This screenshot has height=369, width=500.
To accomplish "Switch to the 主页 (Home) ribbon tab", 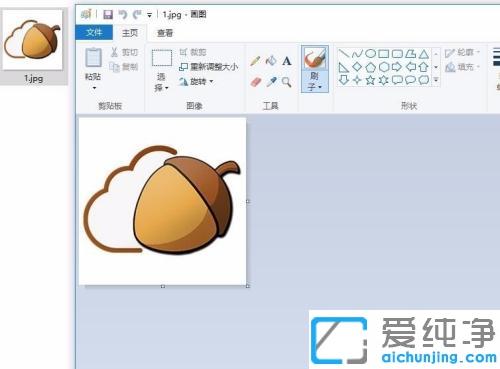I will tap(130, 33).
